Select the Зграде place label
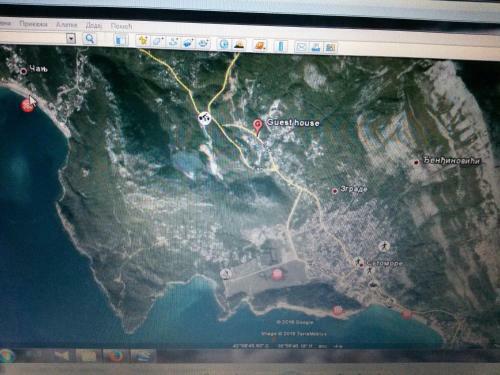Screen dimensions: 500x375 354,189
